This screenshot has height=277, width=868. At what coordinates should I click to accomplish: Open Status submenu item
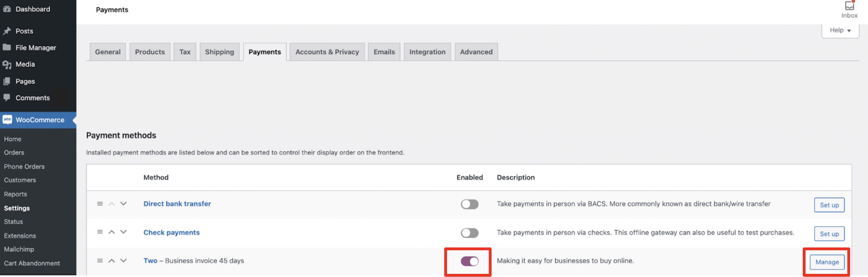pyautogui.click(x=13, y=222)
